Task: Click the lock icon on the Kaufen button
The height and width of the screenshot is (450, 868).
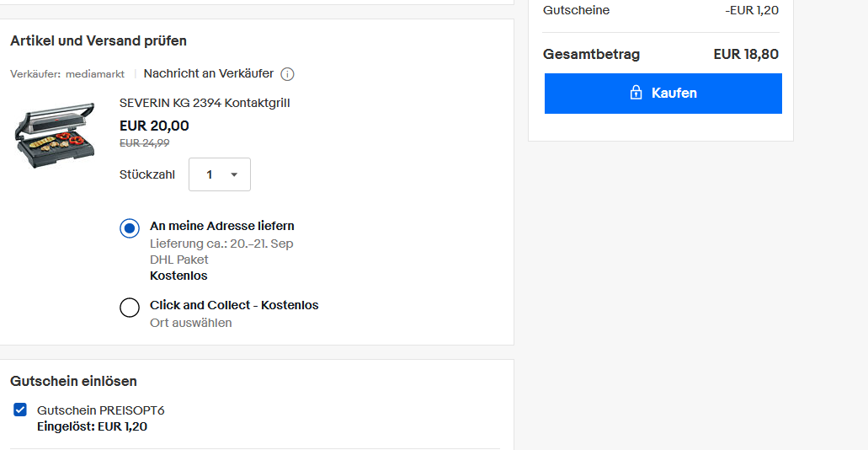Action: click(x=636, y=93)
